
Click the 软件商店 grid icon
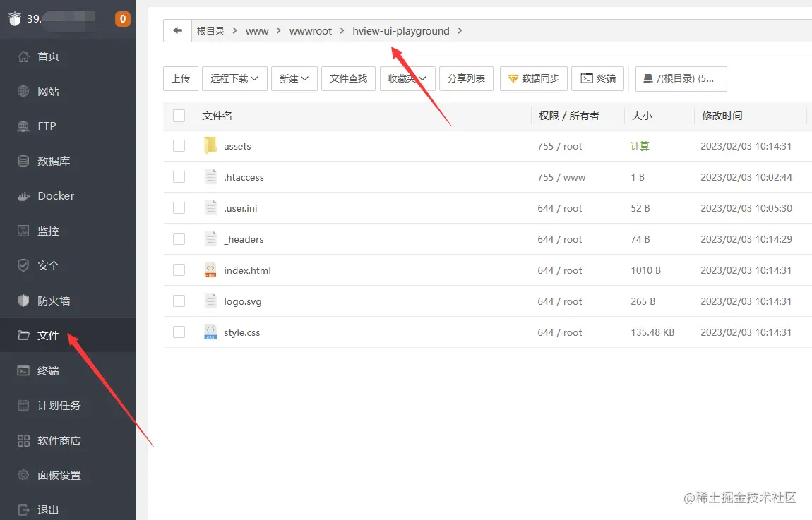tap(23, 440)
